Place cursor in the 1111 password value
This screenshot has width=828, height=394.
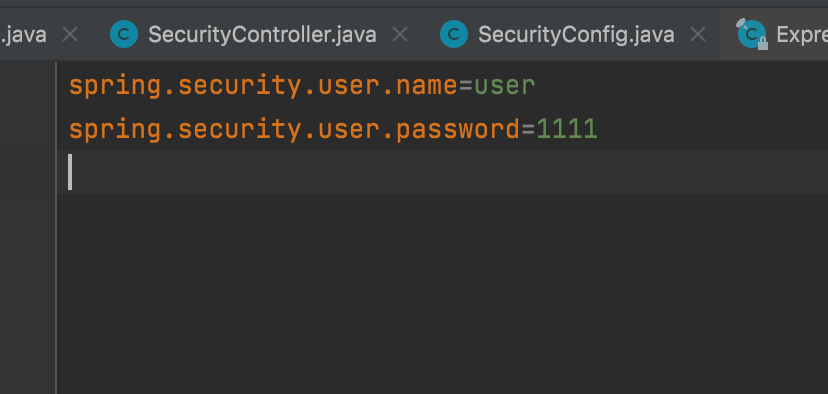click(x=567, y=129)
